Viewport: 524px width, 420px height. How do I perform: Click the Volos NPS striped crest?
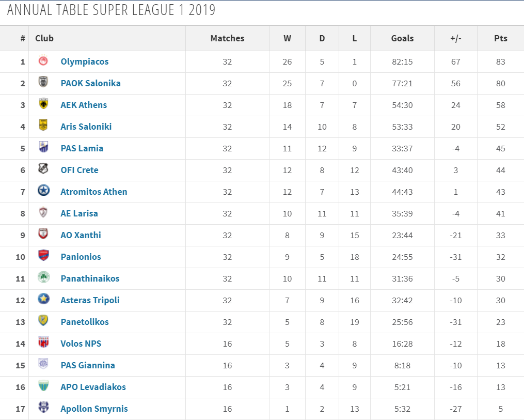click(43, 343)
